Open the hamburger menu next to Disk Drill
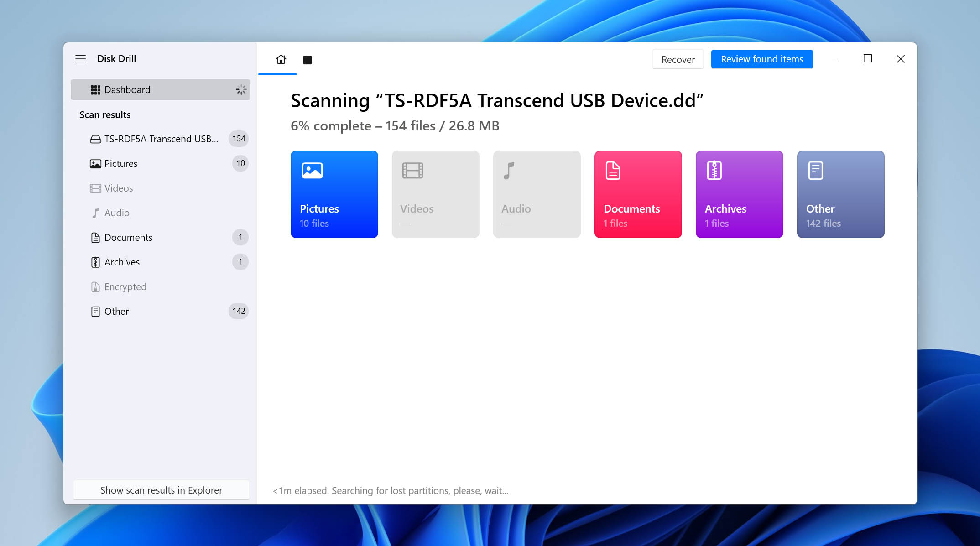980x546 pixels. click(x=80, y=59)
